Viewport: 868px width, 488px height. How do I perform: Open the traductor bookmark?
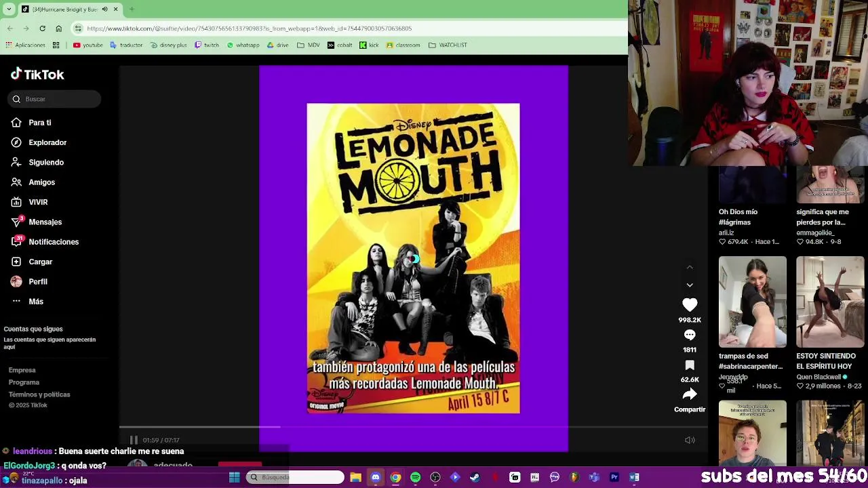pos(126,45)
